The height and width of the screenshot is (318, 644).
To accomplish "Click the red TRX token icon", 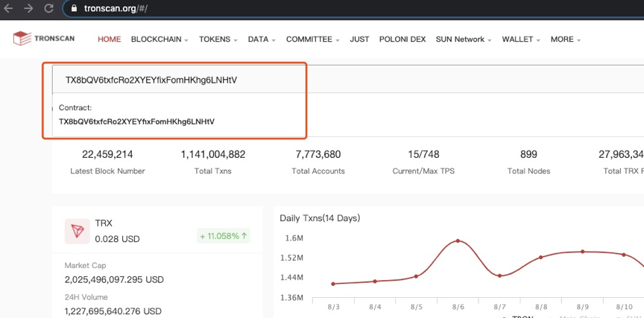I will click(76, 231).
